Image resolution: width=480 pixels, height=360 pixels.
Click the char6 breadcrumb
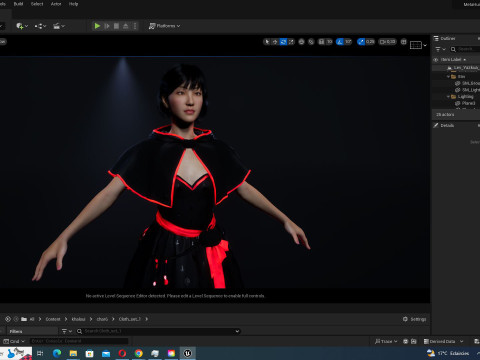102,319
